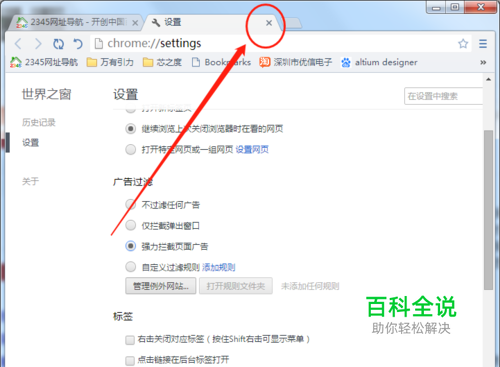Open 历史记录 in the sidebar
The height and width of the screenshot is (367, 500).
[39, 123]
